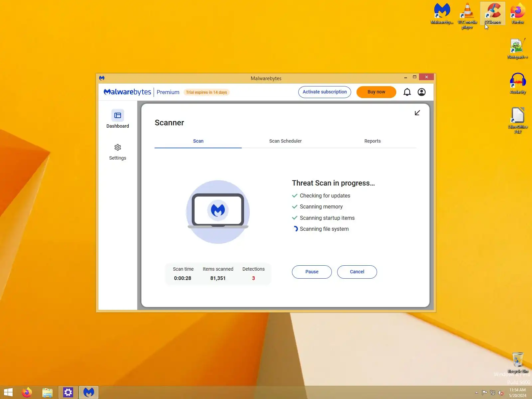The width and height of the screenshot is (532, 399).
Task: Open the VLC media player desktop shortcut
Action: pos(467,16)
